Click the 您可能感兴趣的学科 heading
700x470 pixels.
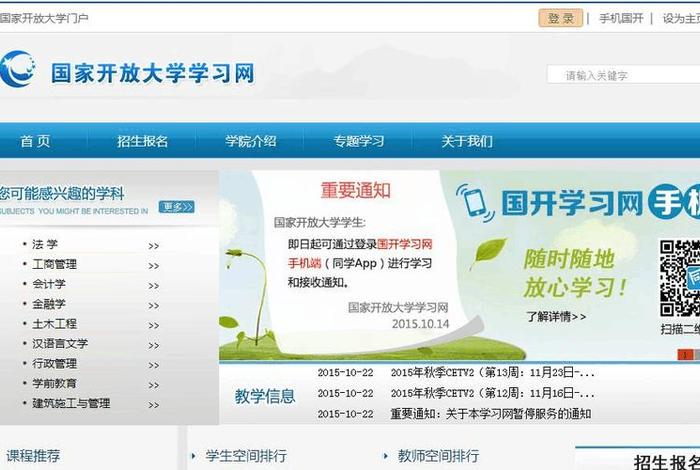[62, 194]
